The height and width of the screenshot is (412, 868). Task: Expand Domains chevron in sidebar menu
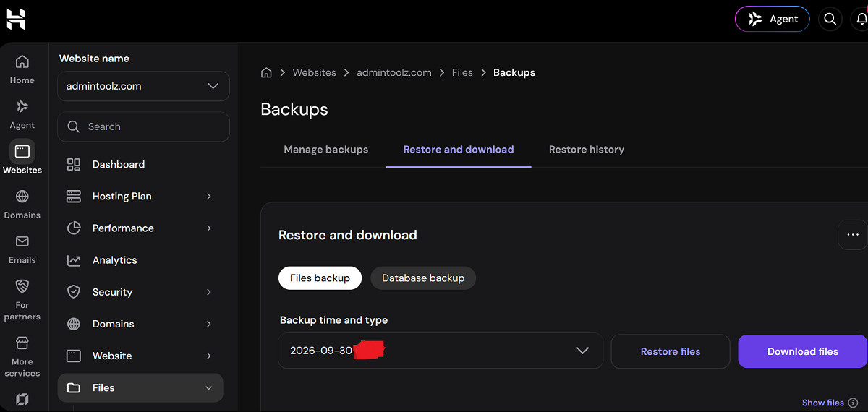209,324
